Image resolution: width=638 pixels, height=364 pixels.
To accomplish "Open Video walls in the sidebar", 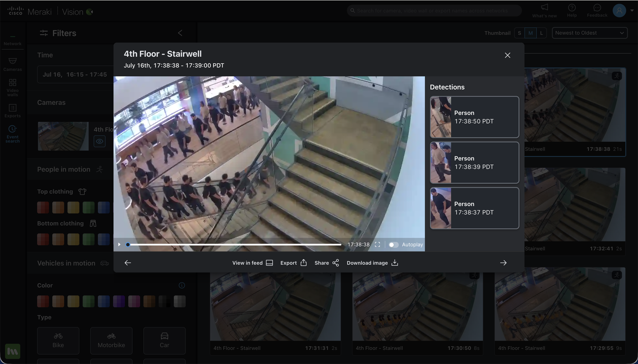I will click(x=12, y=88).
